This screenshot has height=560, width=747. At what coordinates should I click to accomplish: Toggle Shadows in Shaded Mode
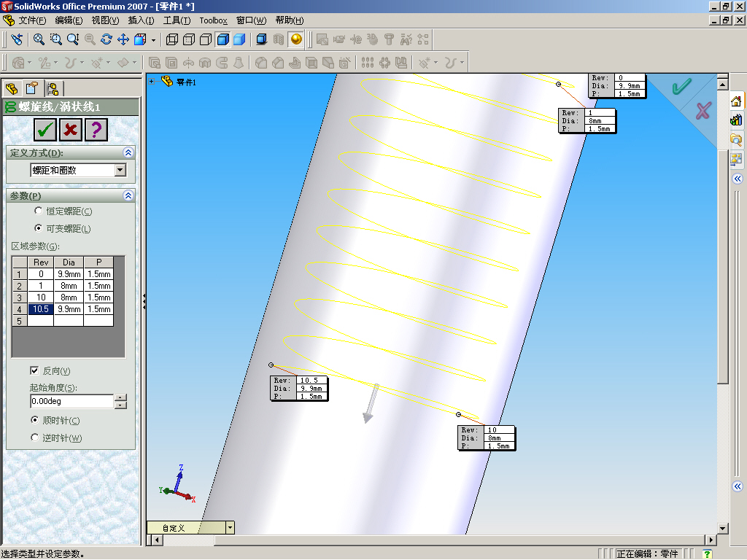tap(262, 39)
